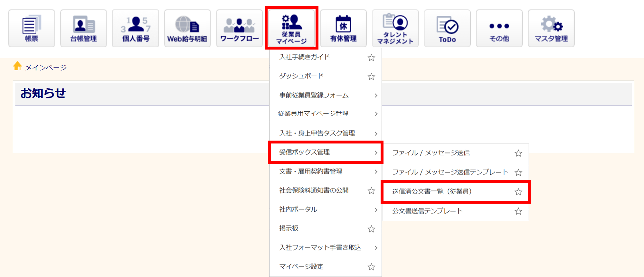The width and height of the screenshot is (644, 277).
Task: Open the ToDo checklist icon
Action: [447, 28]
